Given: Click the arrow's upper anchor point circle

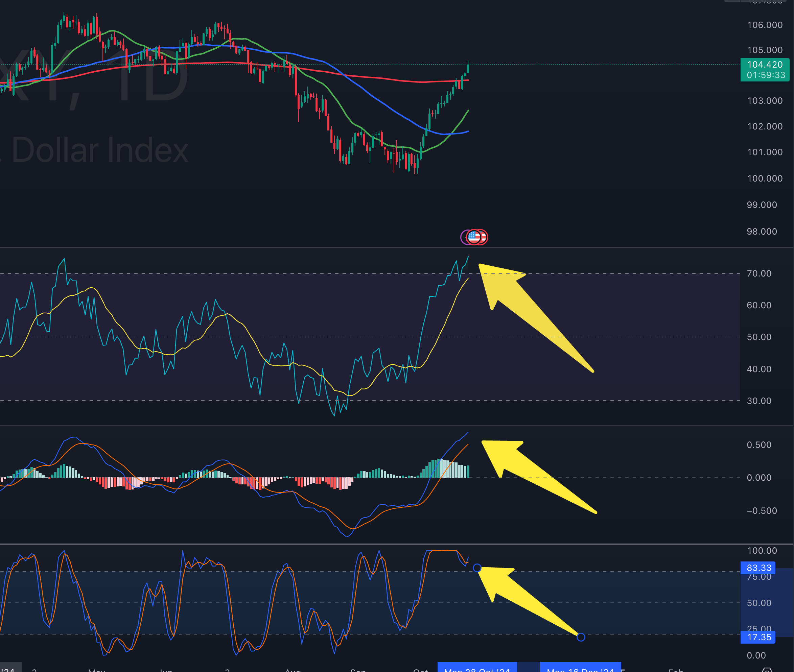Looking at the screenshot, I should pyautogui.click(x=477, y=568).
